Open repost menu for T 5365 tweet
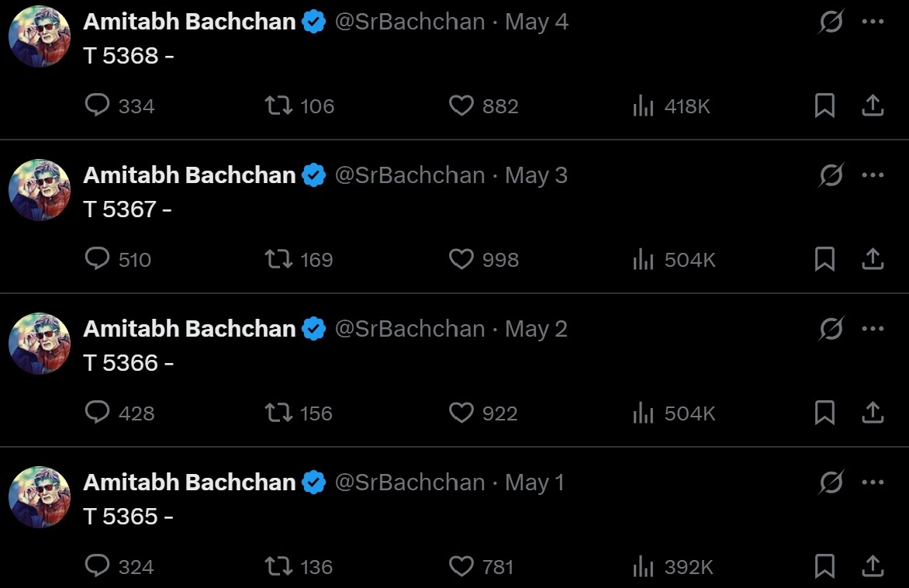 click(278, 566)
